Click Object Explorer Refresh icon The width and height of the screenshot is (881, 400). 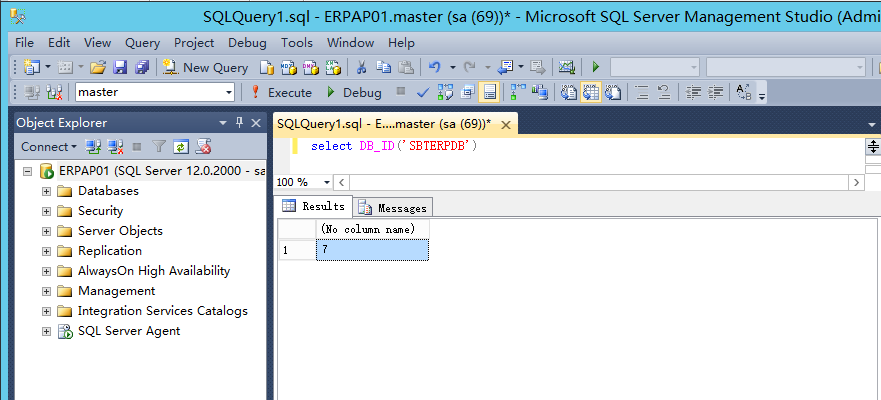[180, 147]
